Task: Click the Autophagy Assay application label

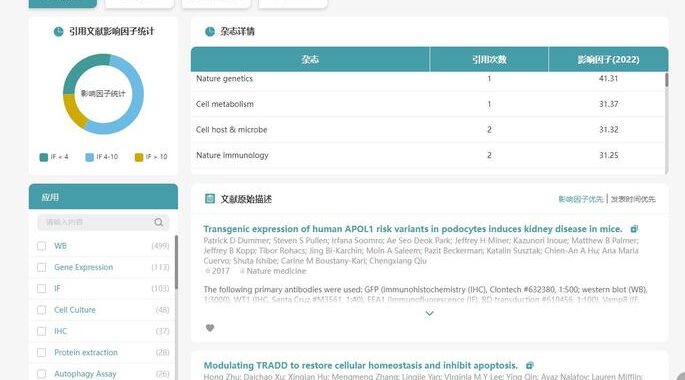Action: coord(85,374)
